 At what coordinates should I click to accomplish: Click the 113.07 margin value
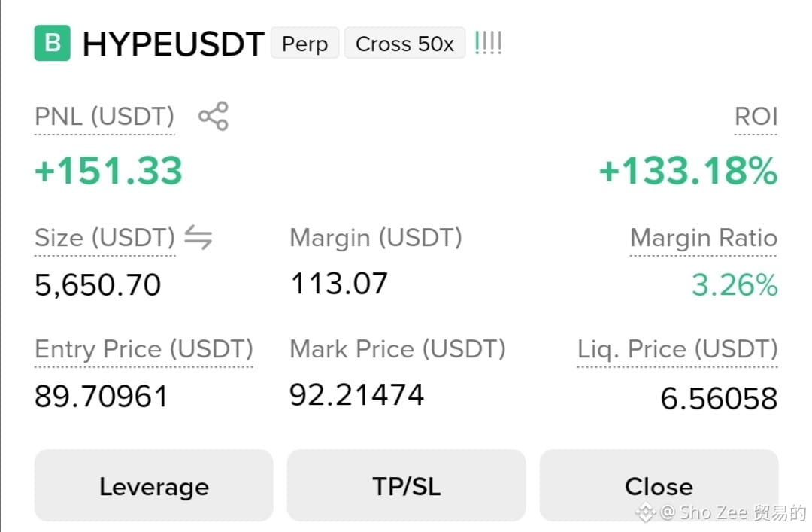(x=339, y=284)
